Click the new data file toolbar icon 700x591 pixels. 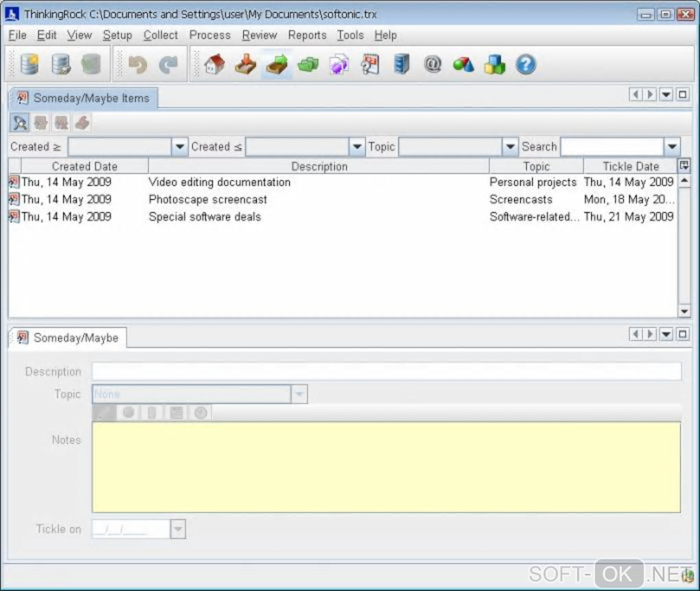click(30, 65)
